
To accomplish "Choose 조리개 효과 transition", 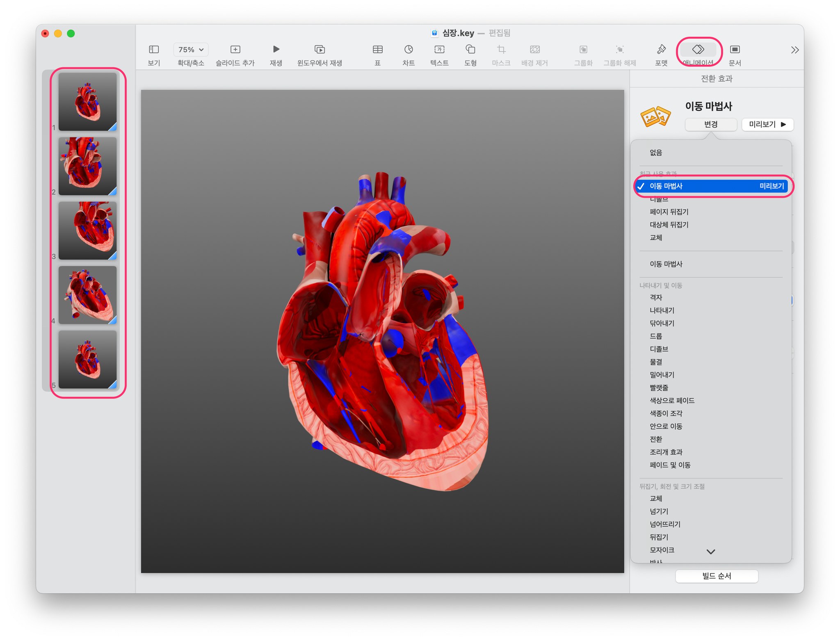I will click(x=666, y=452).
